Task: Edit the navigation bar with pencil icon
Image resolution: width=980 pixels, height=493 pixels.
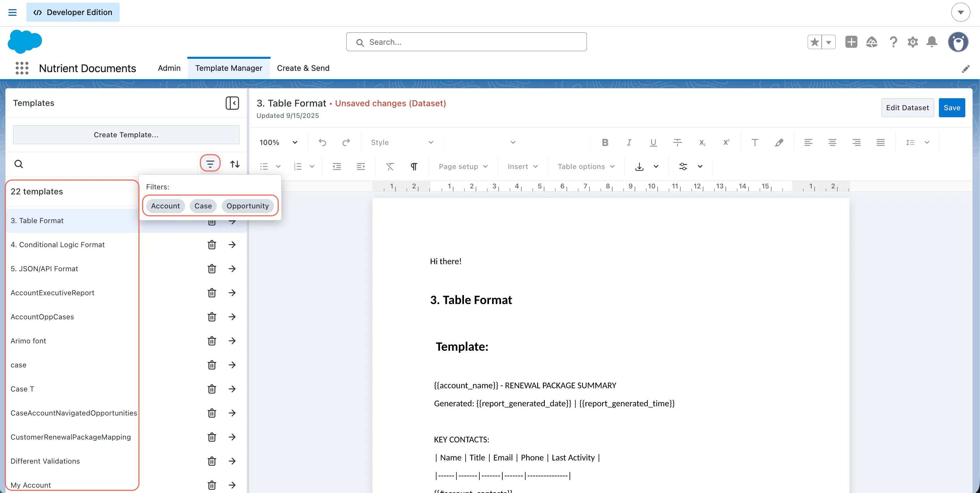Action: click(x=966, y=69)
